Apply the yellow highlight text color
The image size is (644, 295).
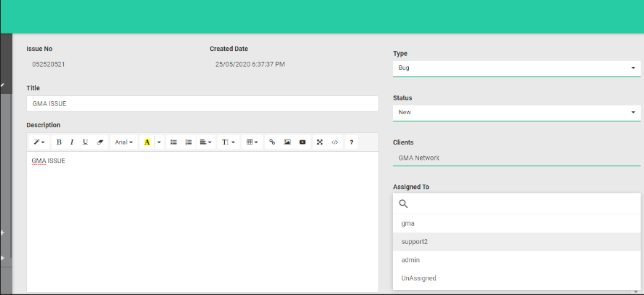coord(147,142)
